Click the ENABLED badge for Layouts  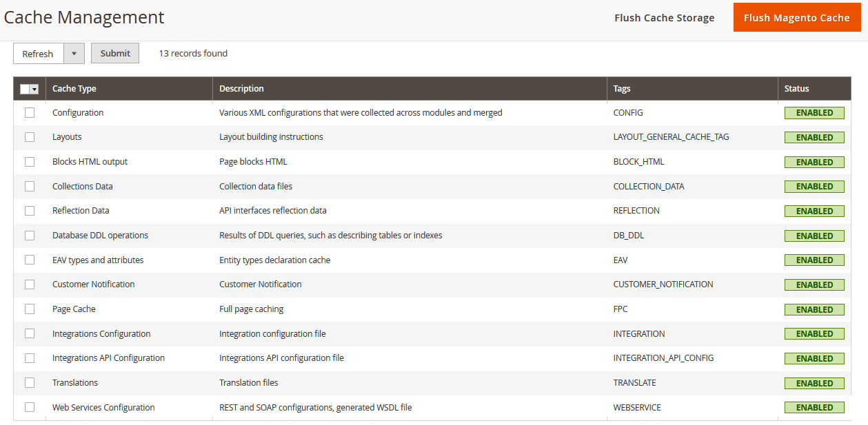tap(814, 138)
